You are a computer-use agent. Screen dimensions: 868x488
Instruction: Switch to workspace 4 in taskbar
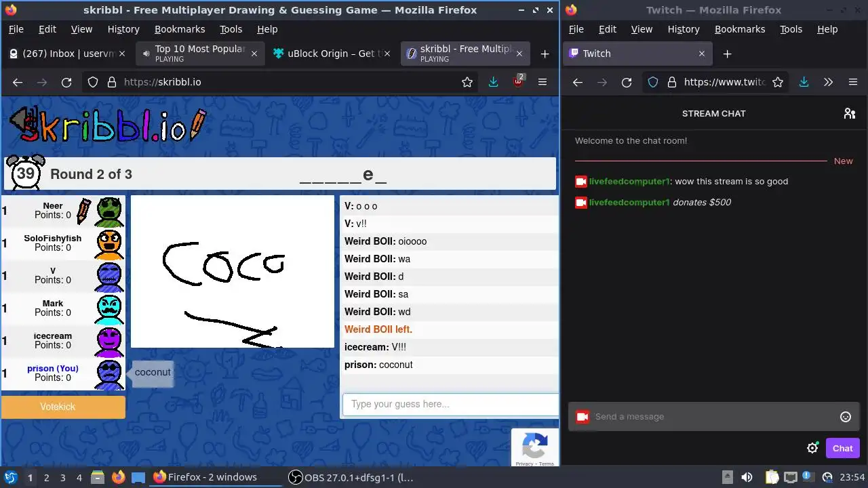pos(79,477)
